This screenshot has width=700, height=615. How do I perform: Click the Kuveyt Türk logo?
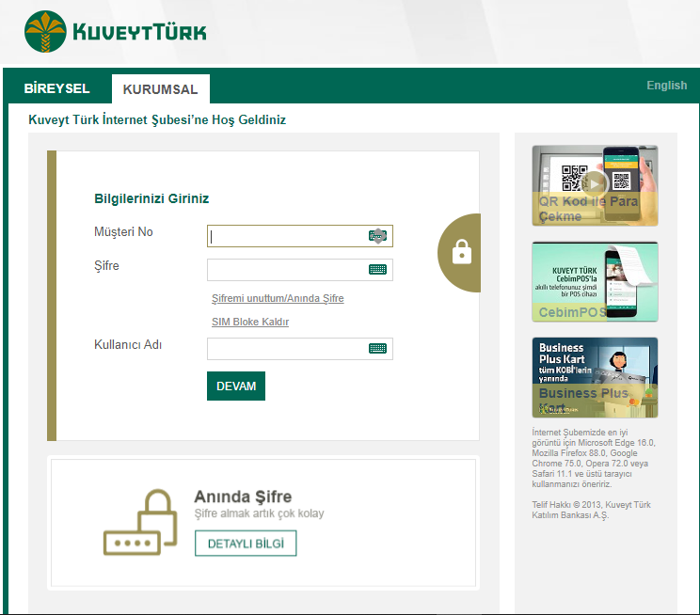[x=115, y=33]
